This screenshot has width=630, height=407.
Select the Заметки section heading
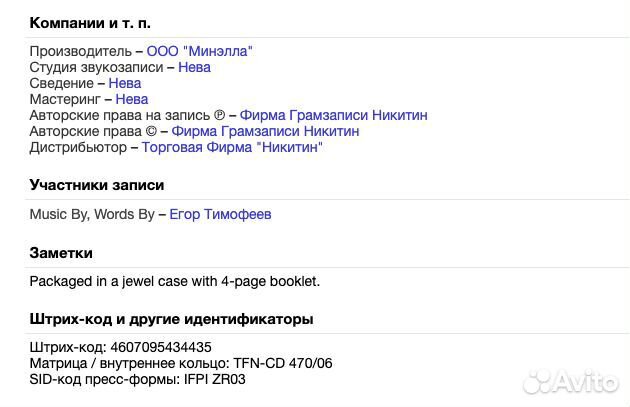pos(61,253)
